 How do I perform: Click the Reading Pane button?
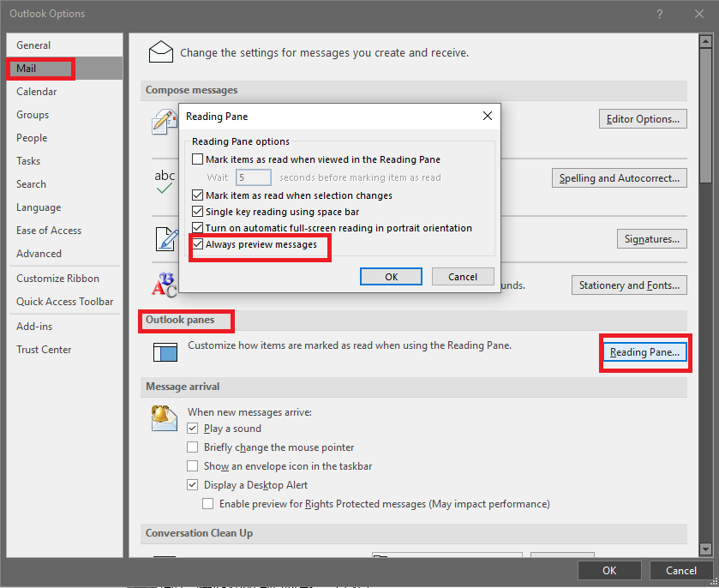tap(644, 352)
